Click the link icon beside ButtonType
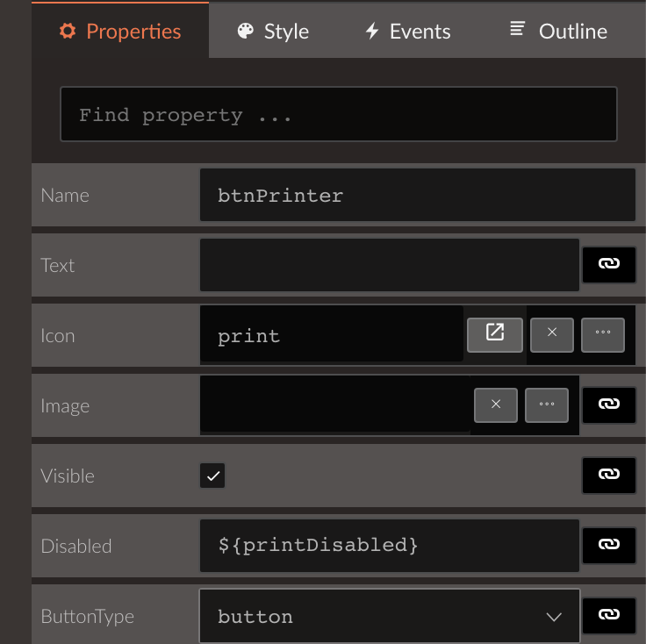Image resolution: width=646 pixels, height=644 pixels. 608,615
